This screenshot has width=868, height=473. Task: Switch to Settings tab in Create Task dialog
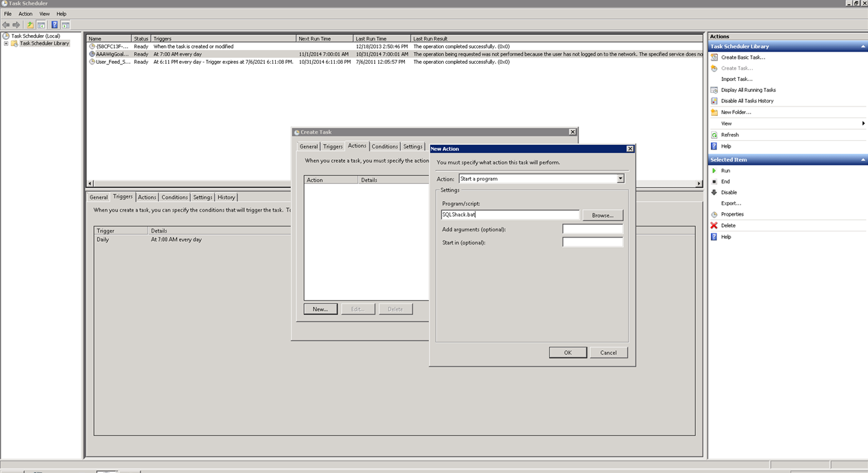[x=412, y=146]
